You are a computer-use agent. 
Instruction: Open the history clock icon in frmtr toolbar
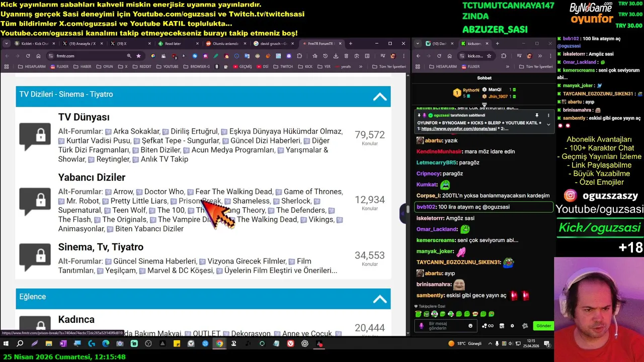pos(325,56)
